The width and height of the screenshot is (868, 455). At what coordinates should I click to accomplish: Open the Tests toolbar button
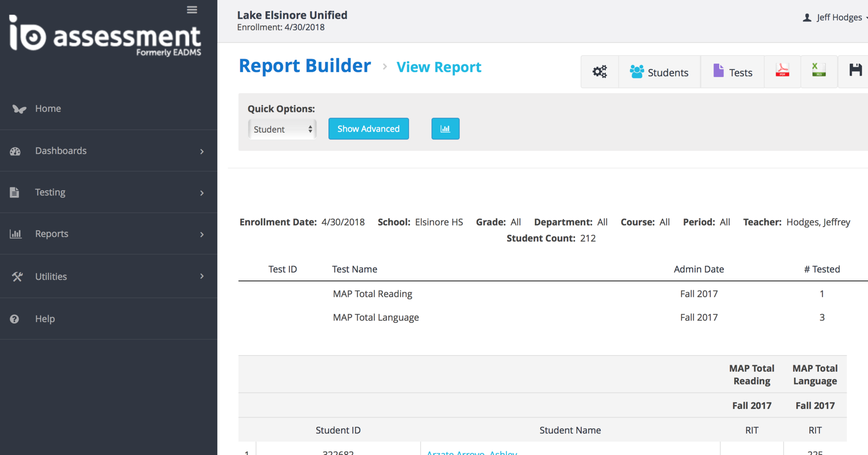tap(732, 72)
